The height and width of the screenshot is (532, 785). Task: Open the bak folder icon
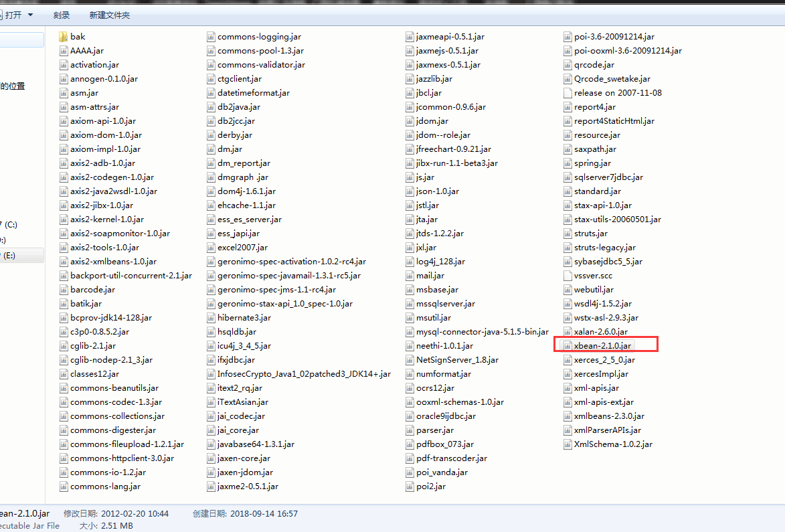tap(63, 37)
